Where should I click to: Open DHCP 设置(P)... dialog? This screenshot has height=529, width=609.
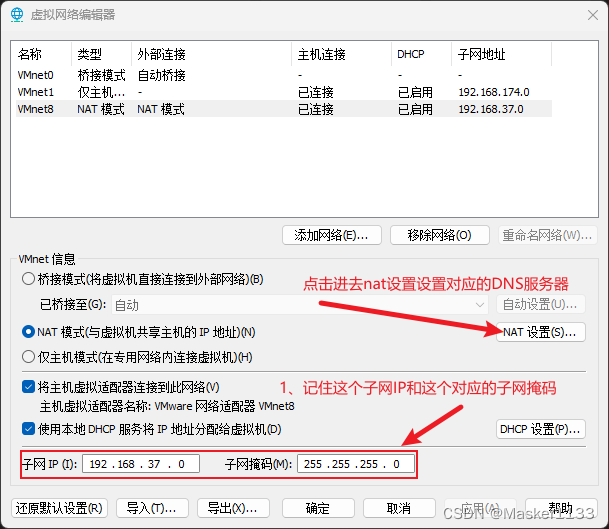click(541, 429)
